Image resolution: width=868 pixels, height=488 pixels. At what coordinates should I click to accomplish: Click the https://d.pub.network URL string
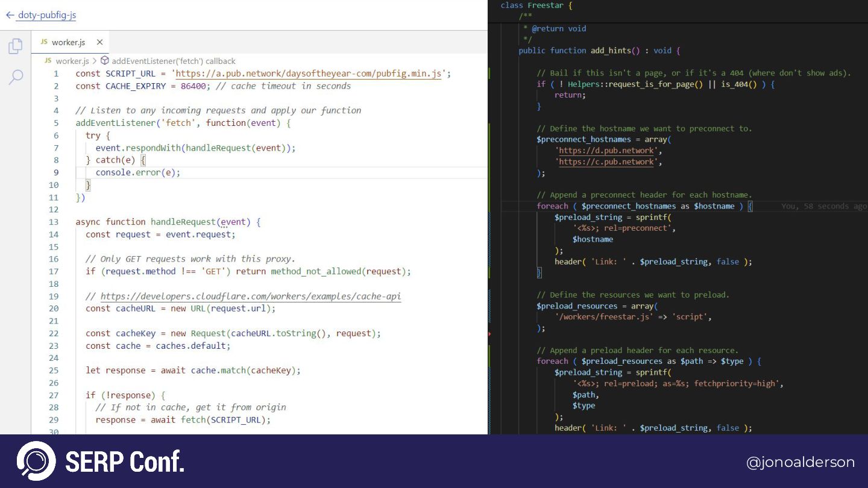click(x=606, y=151)
